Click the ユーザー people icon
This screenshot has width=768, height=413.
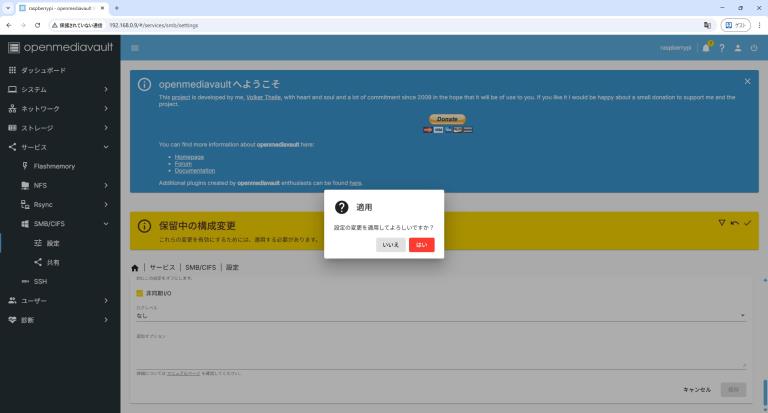pyautogui.click(x=12, y=300)
